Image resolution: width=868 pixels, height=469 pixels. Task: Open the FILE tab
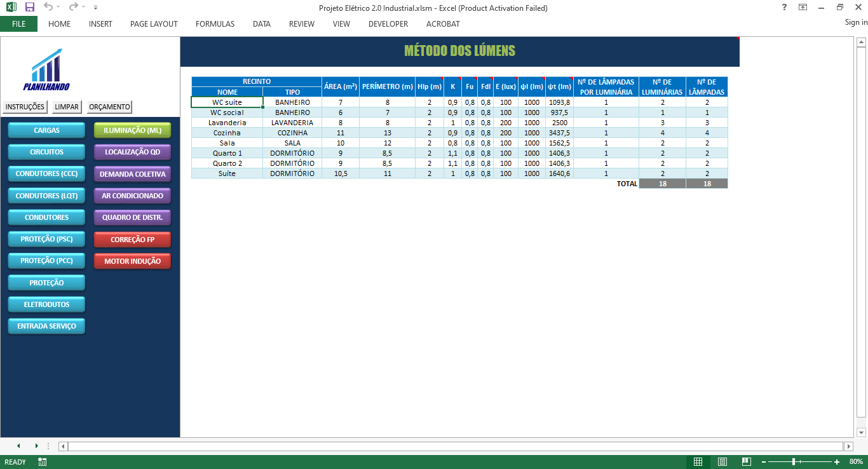click(x=18, y=24)
